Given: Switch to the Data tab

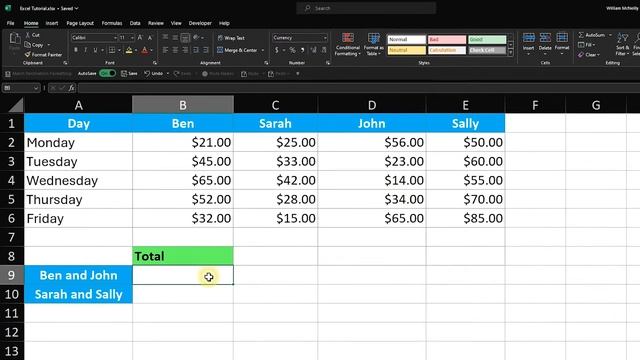Looking at the screenshot, I should 135,23.
